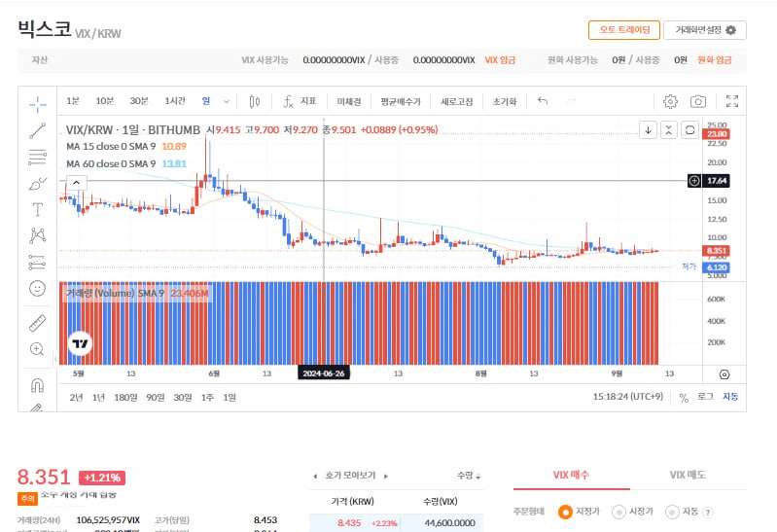Click the reset chart refresh icon

(x=689, y=130)
